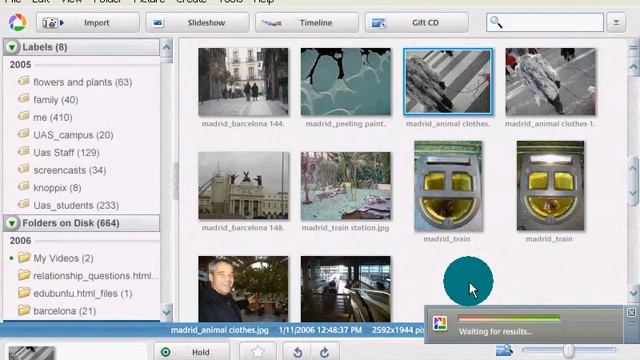Screen dimensions: 640x360
Task: Select madrid_train station.jpg thumbnail
Action: coord(346,186)
